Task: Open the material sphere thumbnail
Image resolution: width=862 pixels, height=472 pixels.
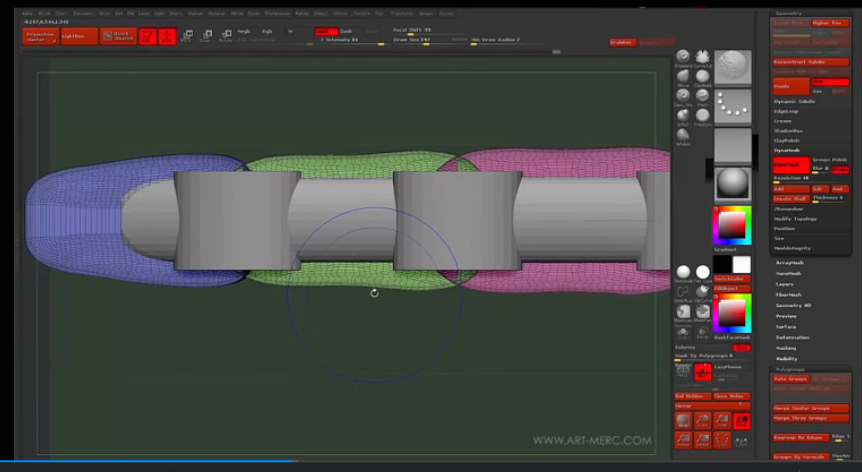Action: (x=733, y=184)
